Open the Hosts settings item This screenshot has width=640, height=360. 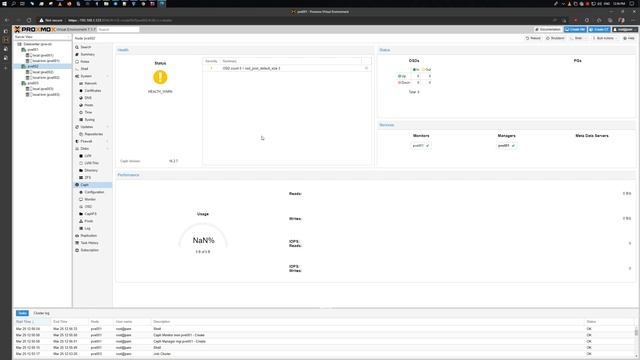(93, 105)
